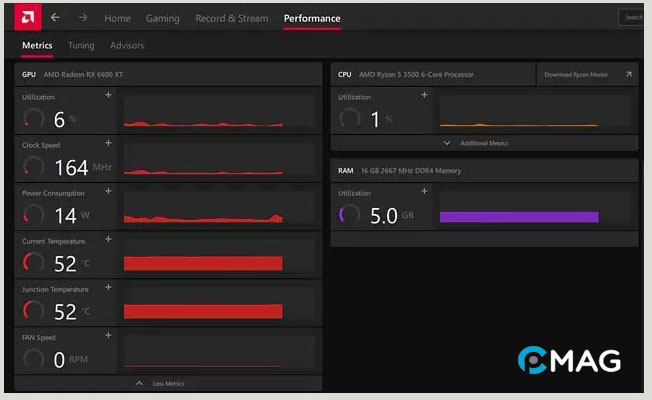Viewport: 652px width, 400px height.
Task: Switch to Record & Stream tab
Action: click(x=231, y=18)
